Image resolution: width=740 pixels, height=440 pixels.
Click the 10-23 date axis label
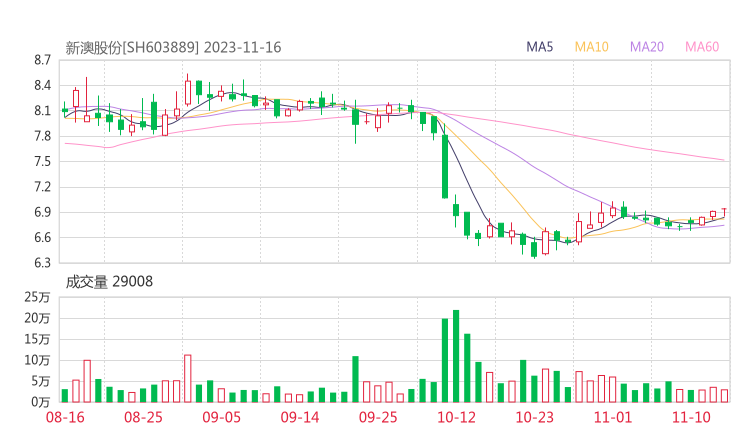pyautogui.click(x=534, y=417)
